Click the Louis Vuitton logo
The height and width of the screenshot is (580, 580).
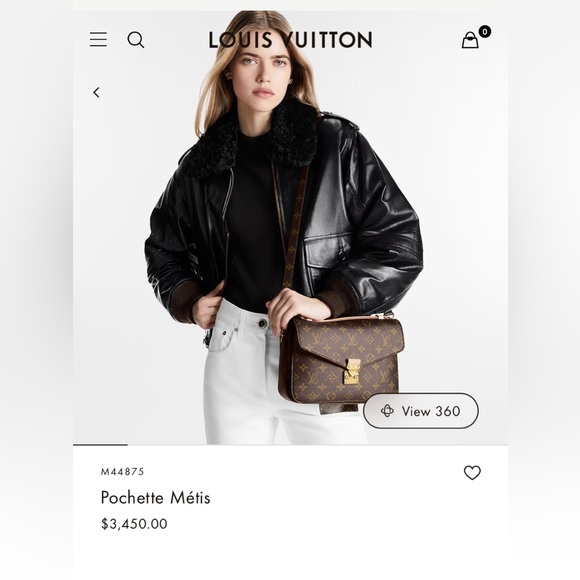pyautogui.click(x=290, y=40)
